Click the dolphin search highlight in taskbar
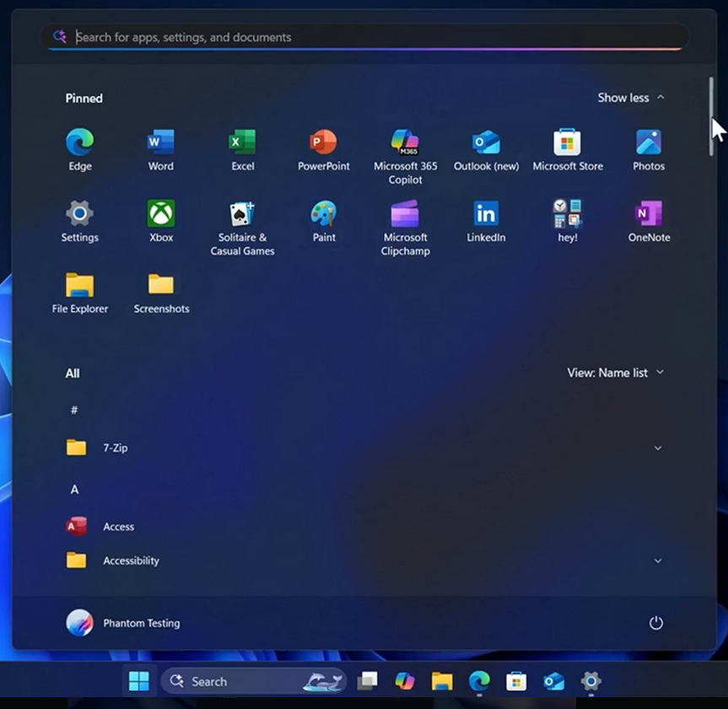728x709 pixels. click(323, 681)
